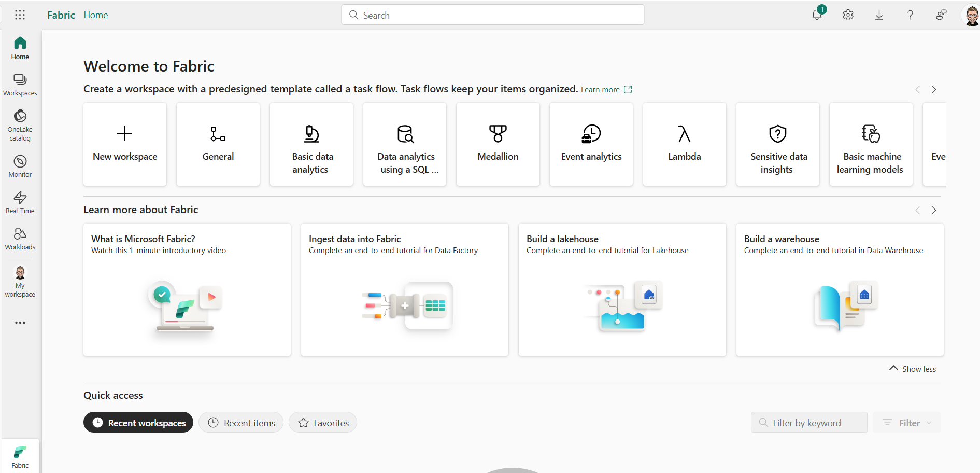The width and height of the screenshot is (980, 473).
Task: Select Data analytics using SQL task flow
Action: [x=405, y=144]
